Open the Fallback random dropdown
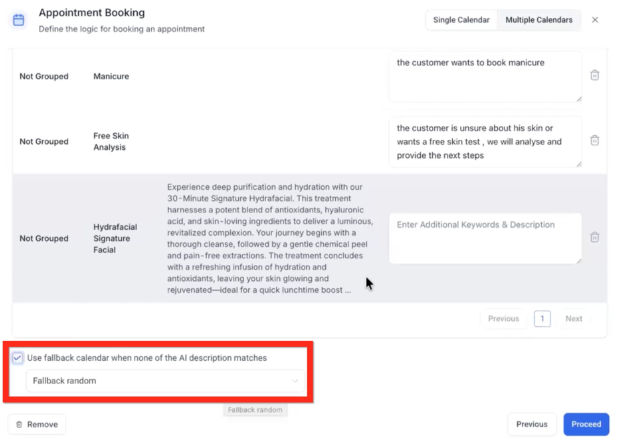The width and height of the screenshot is (617, 438). tap(165, 381)
